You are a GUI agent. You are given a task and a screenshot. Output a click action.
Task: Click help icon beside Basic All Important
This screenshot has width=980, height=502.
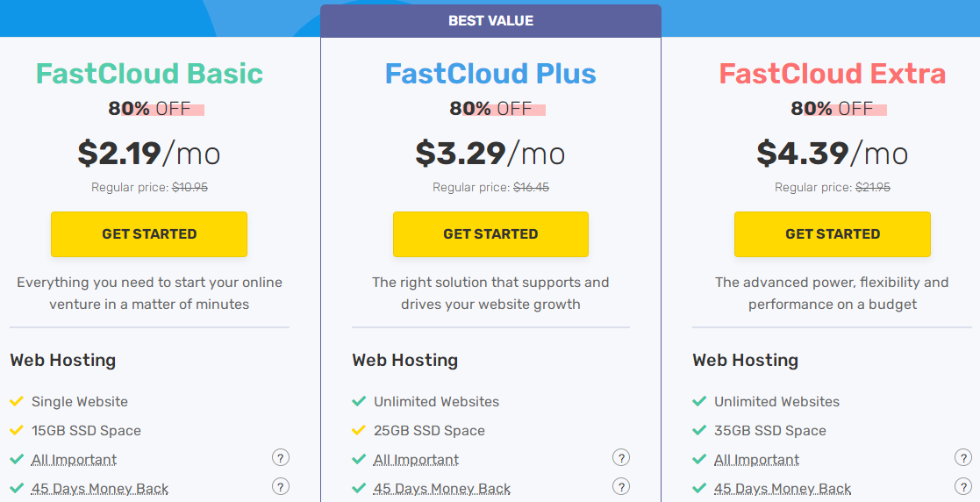click(281, 458)
